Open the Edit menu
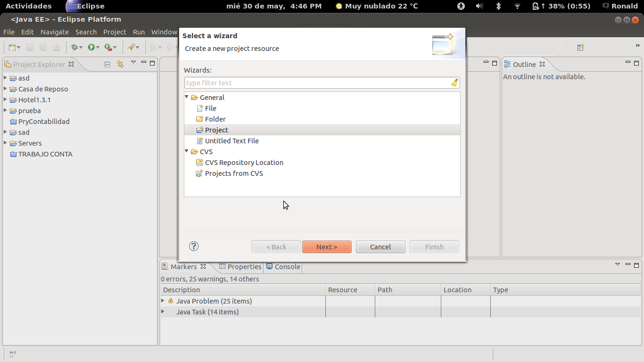Image resolution: width=644 pixels, height=362 pixels. tap(27, 32)
